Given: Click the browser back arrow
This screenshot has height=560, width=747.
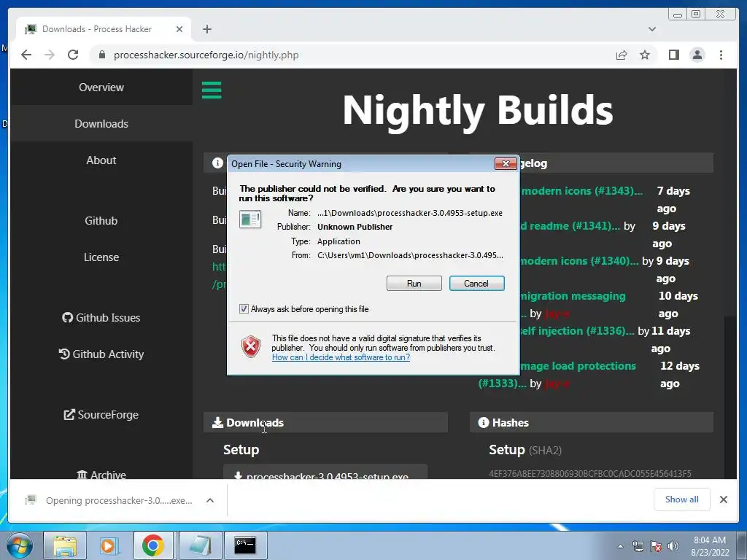Looking at the screenshot, I should [26, 55].
